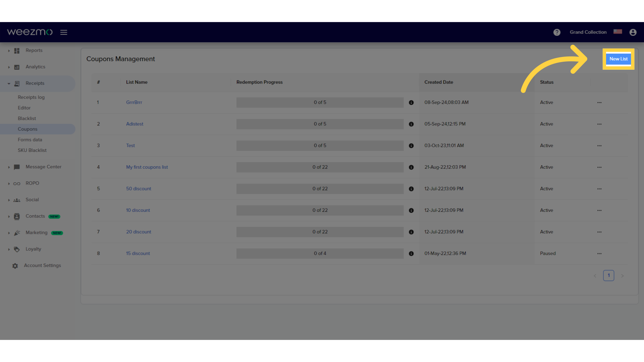
Task: Select the Adistest coupon list
Action: (135, 124)
